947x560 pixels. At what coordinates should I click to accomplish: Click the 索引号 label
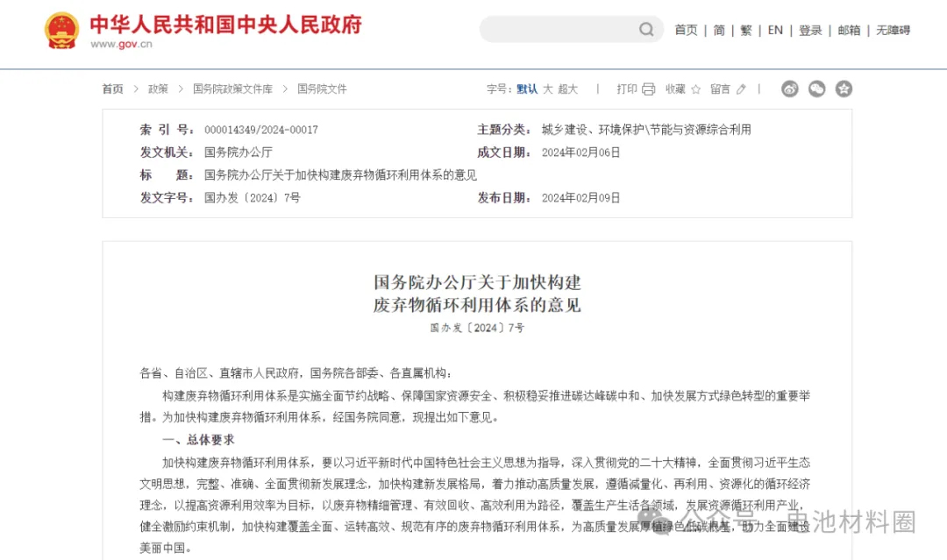tap(167, 130)
